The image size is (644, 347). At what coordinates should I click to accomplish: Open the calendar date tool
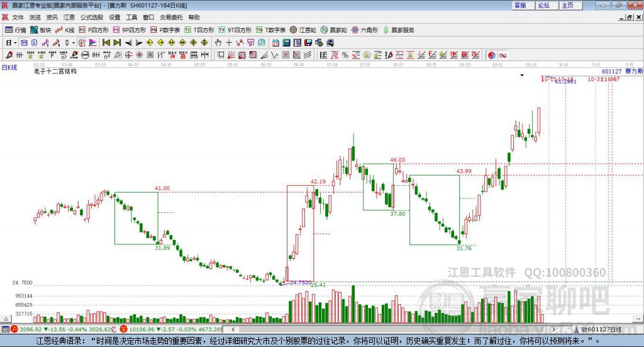(x=275, y=43)
